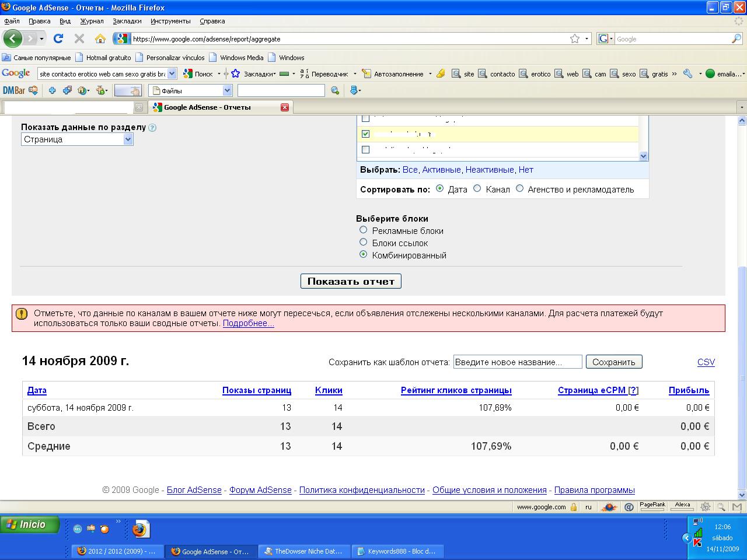Expand the 'Файлы' dropdown in DMBar
This screenshot has width=747, height=560.
[x=227, y=90]
